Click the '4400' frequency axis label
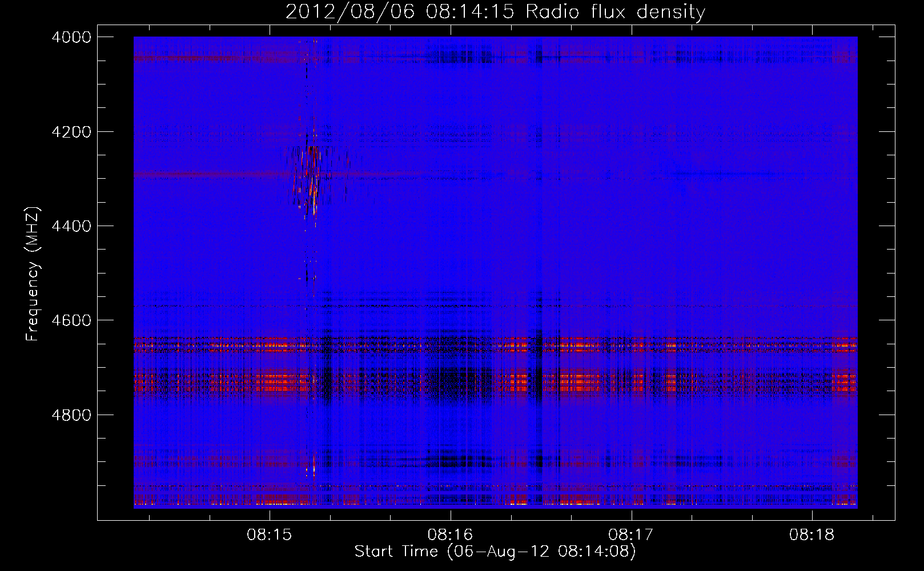 coord(71,226)
